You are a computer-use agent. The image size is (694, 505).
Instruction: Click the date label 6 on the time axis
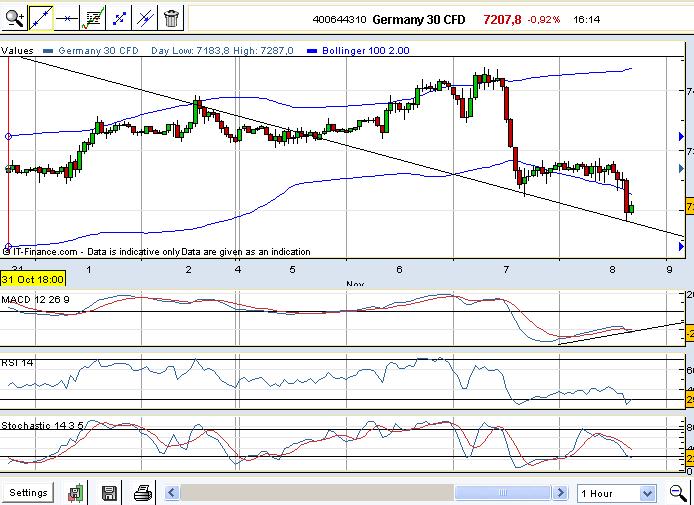pos(399,270)
